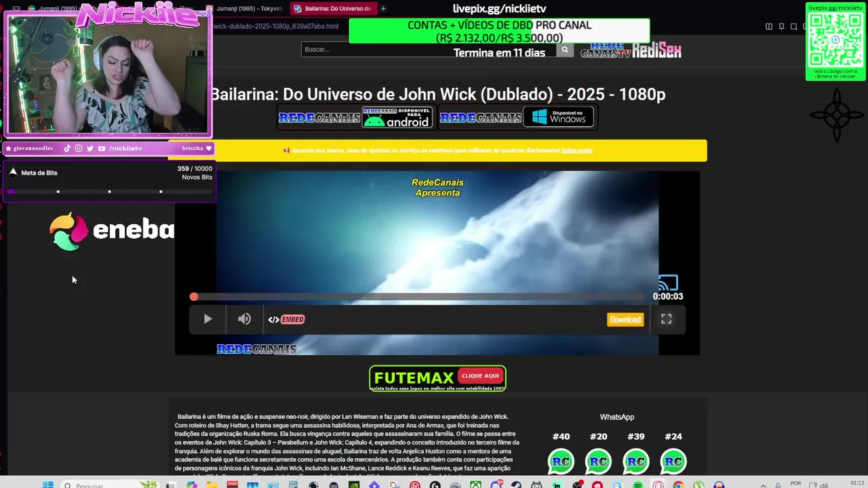Open WhatsApp group #39
The height and width of the screenshot is (488, 868).
(635, 461)
